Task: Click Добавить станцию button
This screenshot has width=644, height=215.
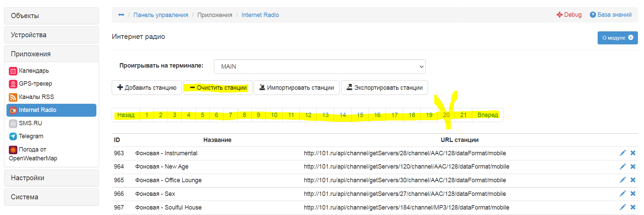Action: tap(147, 88)
